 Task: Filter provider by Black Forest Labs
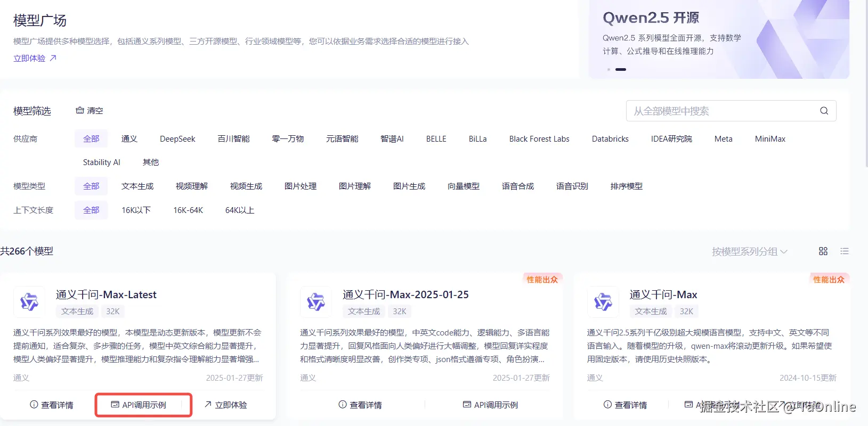coord(539,138)
